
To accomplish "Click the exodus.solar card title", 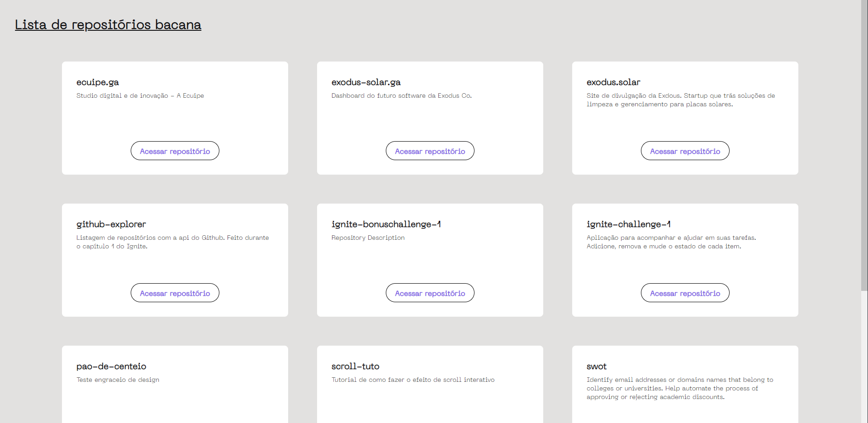I will [613, 82].
